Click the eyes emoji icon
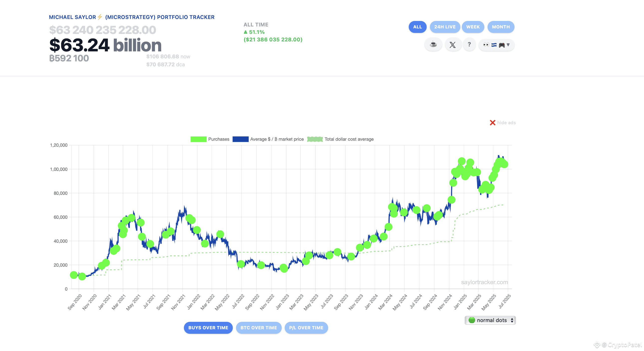The height and width of the screenshot is (351, 644). (486, 45)
